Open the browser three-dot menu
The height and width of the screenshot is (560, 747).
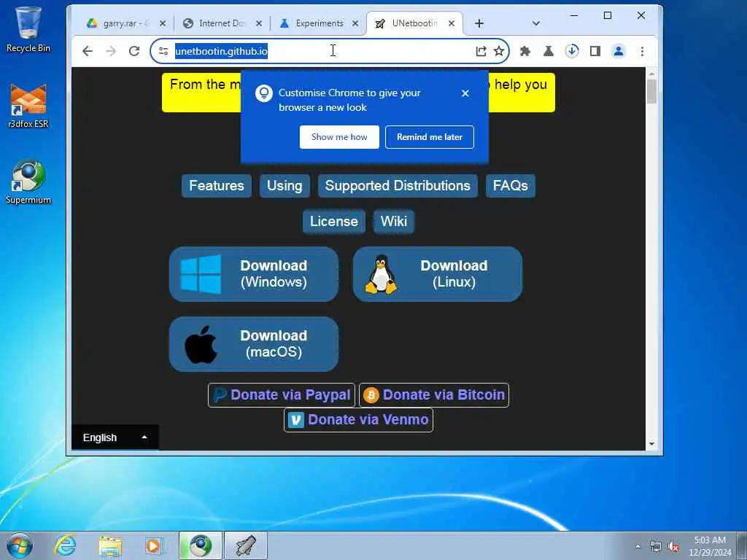642,51
